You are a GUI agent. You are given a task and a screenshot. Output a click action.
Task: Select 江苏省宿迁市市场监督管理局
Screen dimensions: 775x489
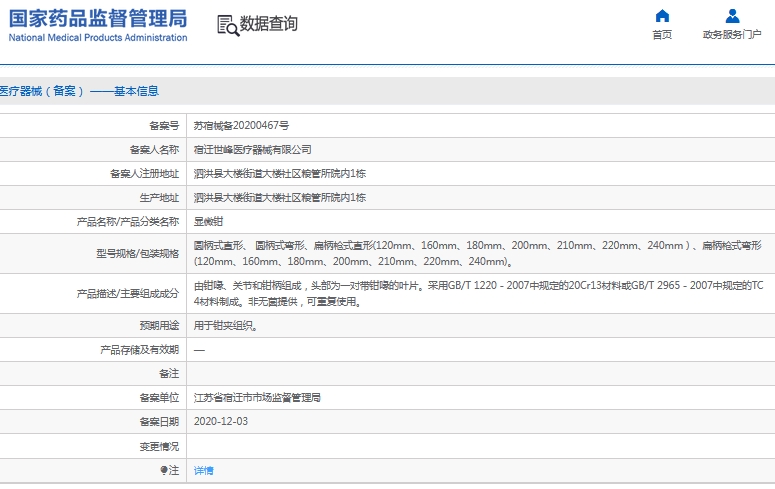257,398
